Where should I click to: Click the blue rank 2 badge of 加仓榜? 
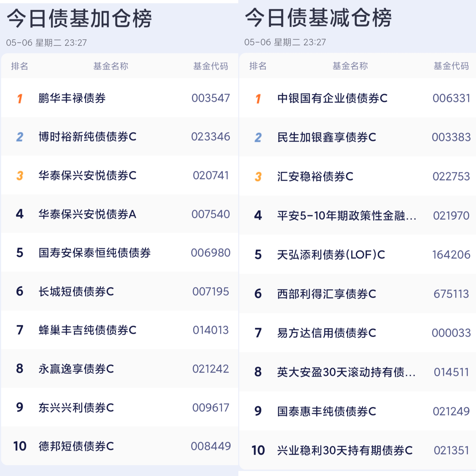pyautogui.click(x=20, y=137)
